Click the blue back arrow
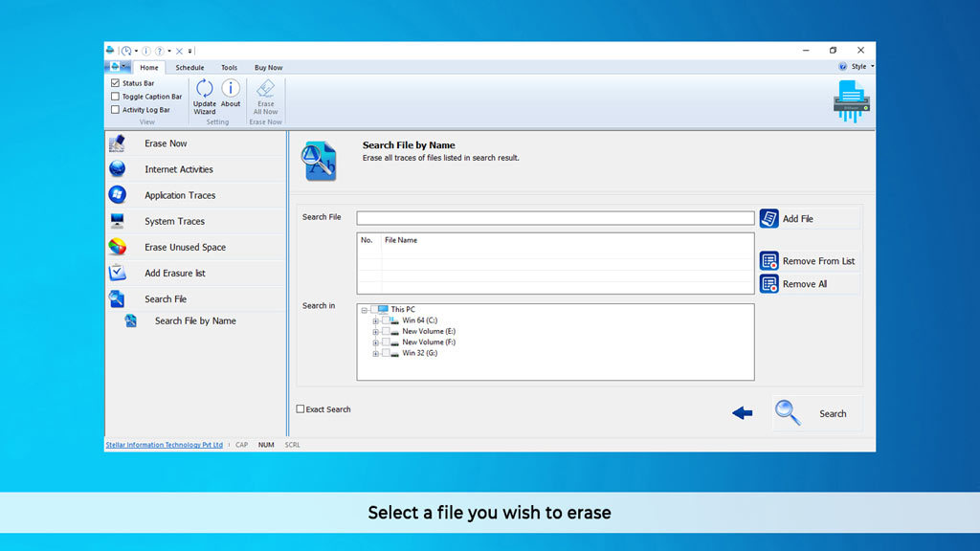The width and height of the screenshot is (980, 551). tap(742, 413)
